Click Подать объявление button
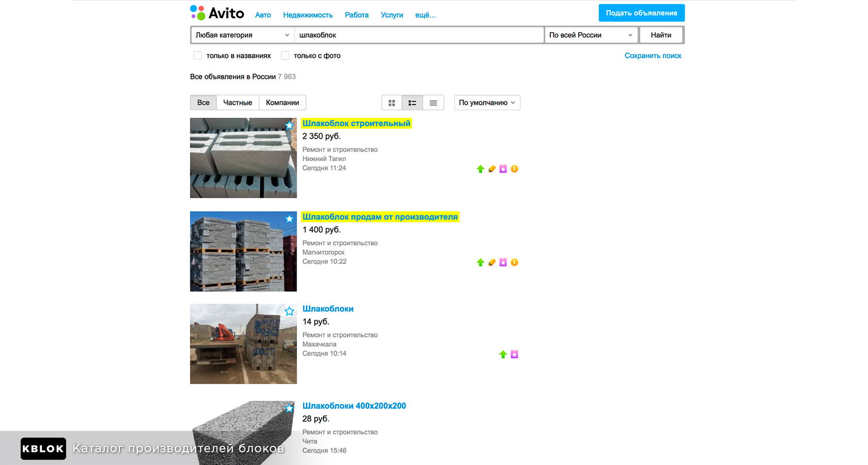 (x=642, y=13)
